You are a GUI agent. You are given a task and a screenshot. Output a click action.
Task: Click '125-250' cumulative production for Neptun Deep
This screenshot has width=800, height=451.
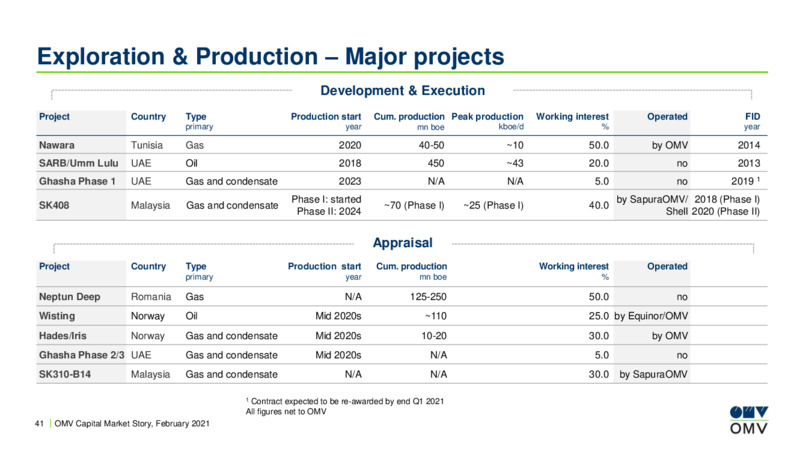[x=428, y=297]
